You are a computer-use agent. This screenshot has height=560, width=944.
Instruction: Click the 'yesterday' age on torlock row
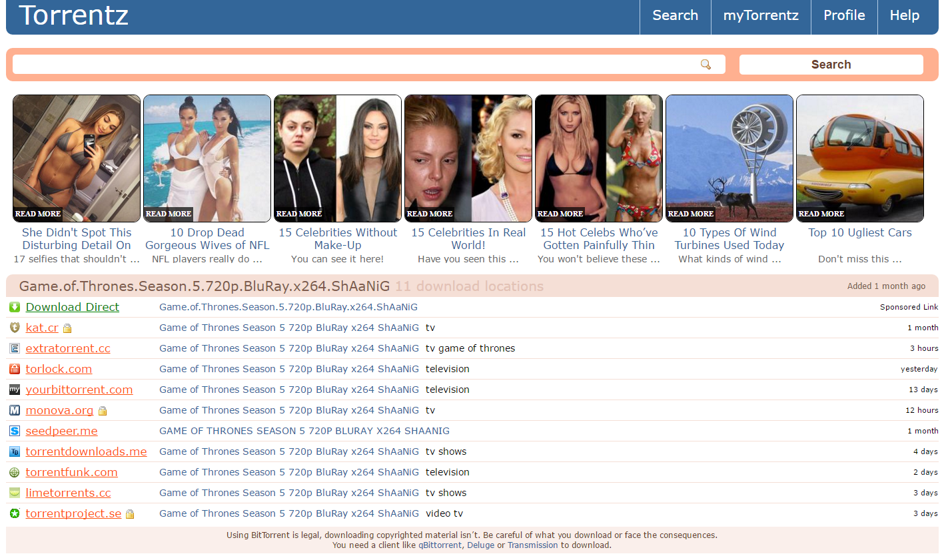(x=919, y=369)
